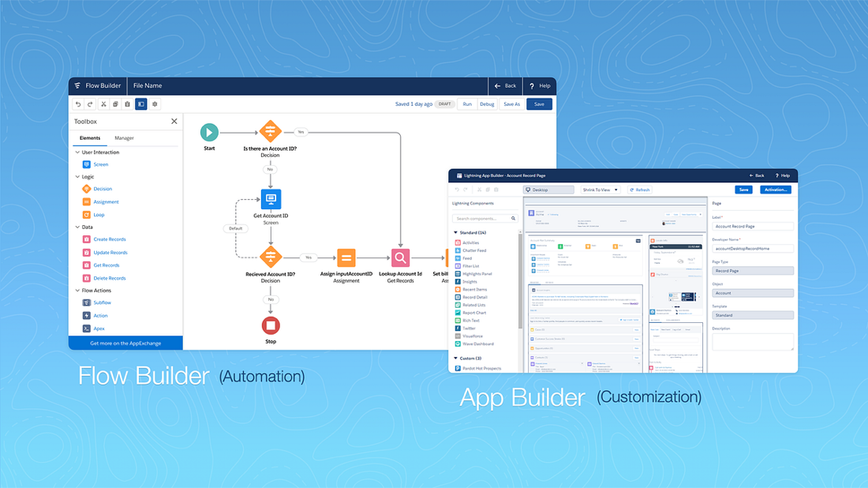Screen dimensions: 868x488
Task: Click the Start node on the flow canvas
Action: pos(208,132)
